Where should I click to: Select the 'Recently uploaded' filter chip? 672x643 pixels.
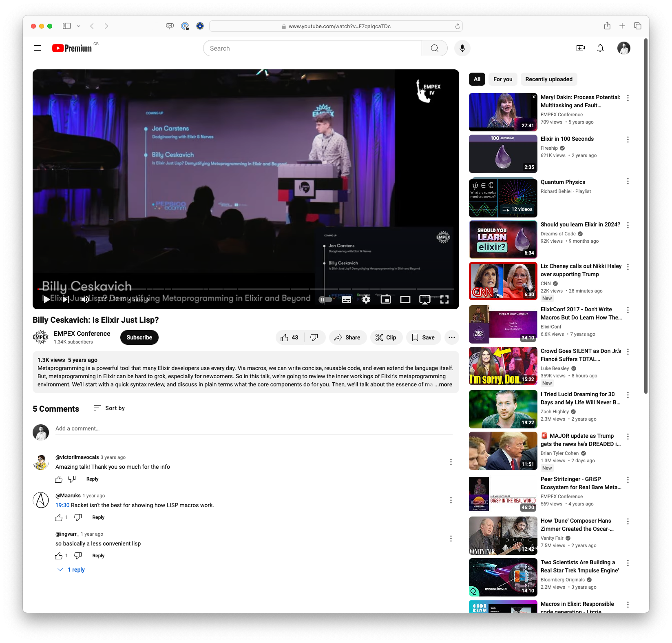coord(548,79)
